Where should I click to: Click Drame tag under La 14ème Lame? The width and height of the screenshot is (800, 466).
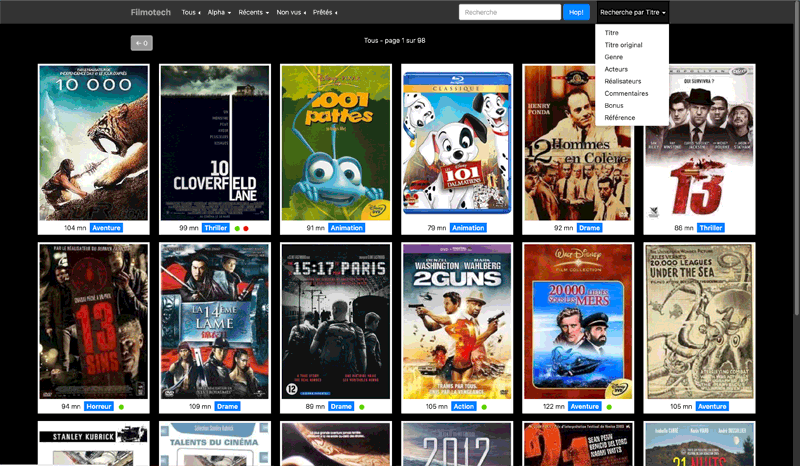click(x=228, y=407)
